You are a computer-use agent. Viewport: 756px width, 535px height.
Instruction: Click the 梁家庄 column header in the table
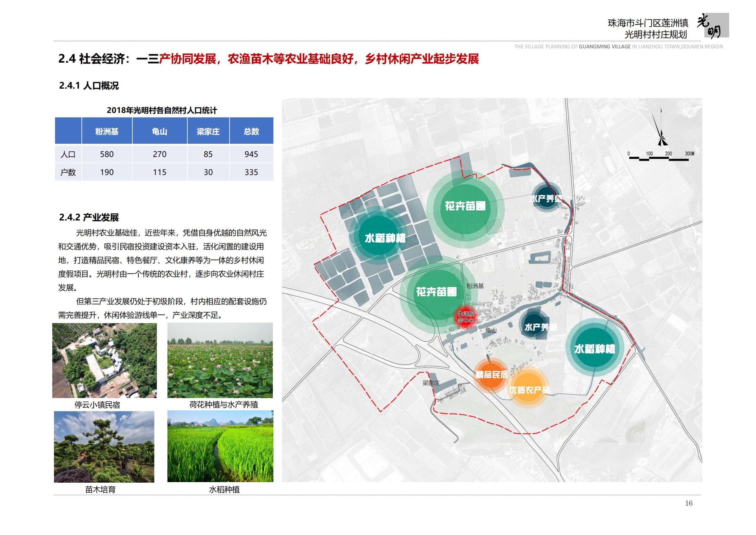pyautogui.click(x=208, y=132)
